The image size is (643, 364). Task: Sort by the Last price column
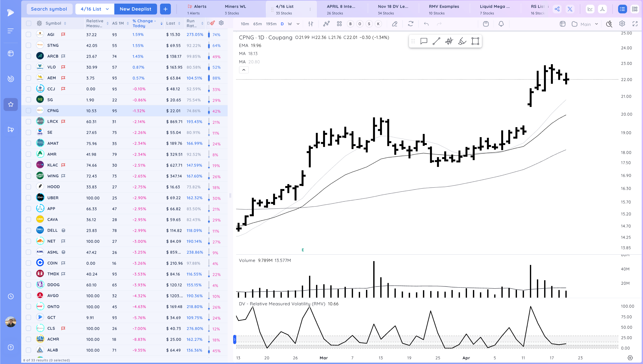pos(173,23)
